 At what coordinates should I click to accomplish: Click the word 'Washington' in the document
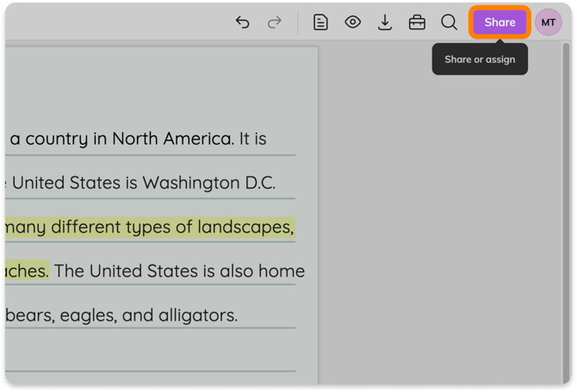(191, 183)
